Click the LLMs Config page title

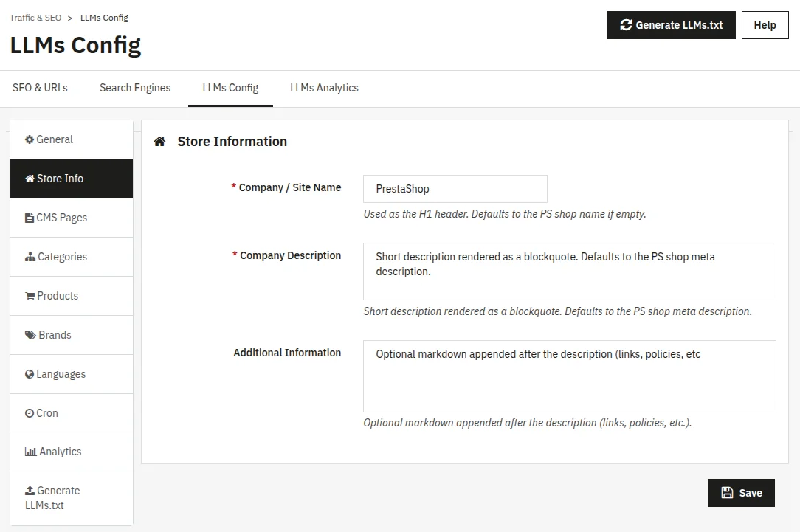click(x=75, y=46)
